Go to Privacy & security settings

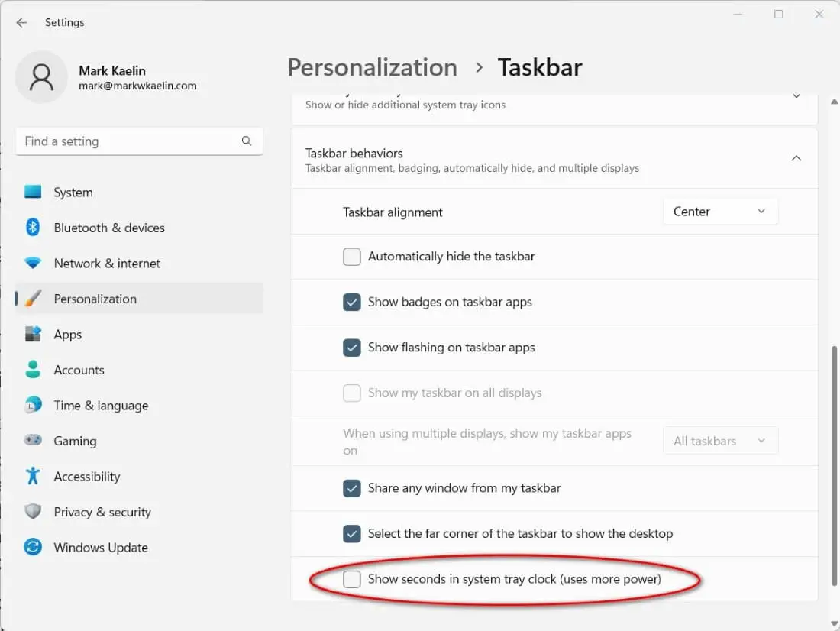tap(102, 512)
